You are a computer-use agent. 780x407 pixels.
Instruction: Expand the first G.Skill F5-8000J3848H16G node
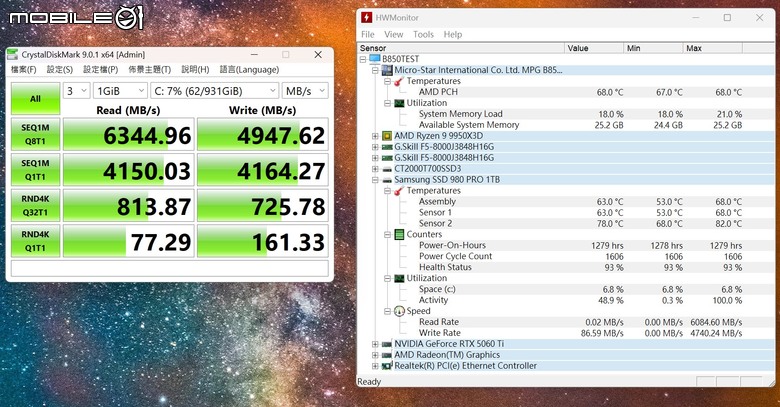(375, 147)
